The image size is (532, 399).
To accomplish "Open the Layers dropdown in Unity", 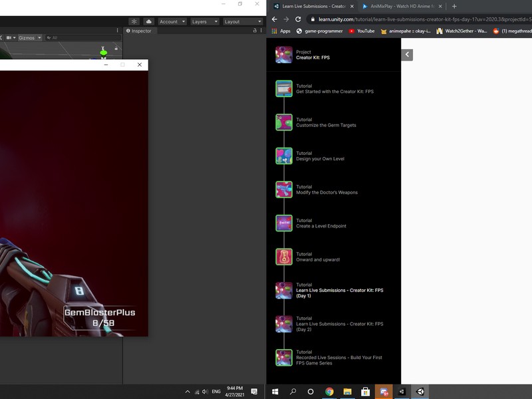I will coord(205,21).
